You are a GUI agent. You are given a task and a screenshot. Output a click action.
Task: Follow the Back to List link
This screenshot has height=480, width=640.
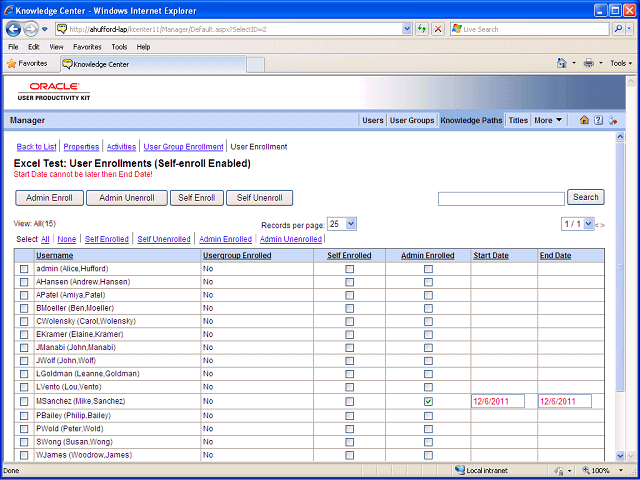[x=36, y=147]
